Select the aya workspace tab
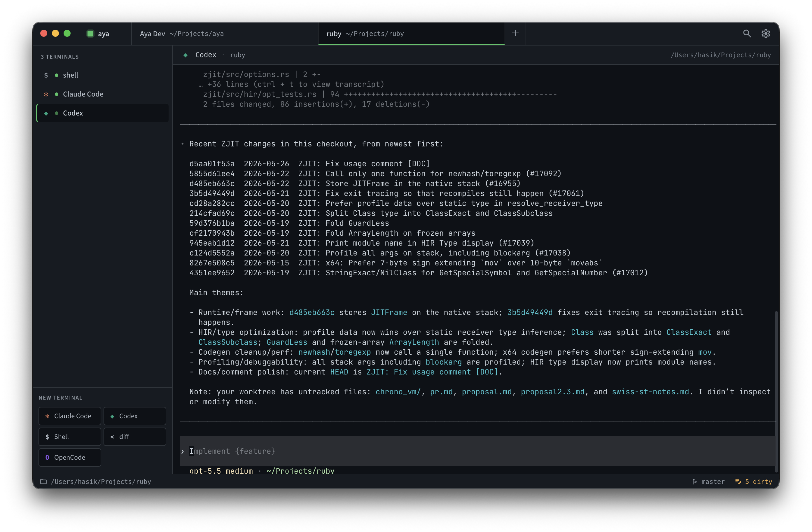 coord(98,34)
